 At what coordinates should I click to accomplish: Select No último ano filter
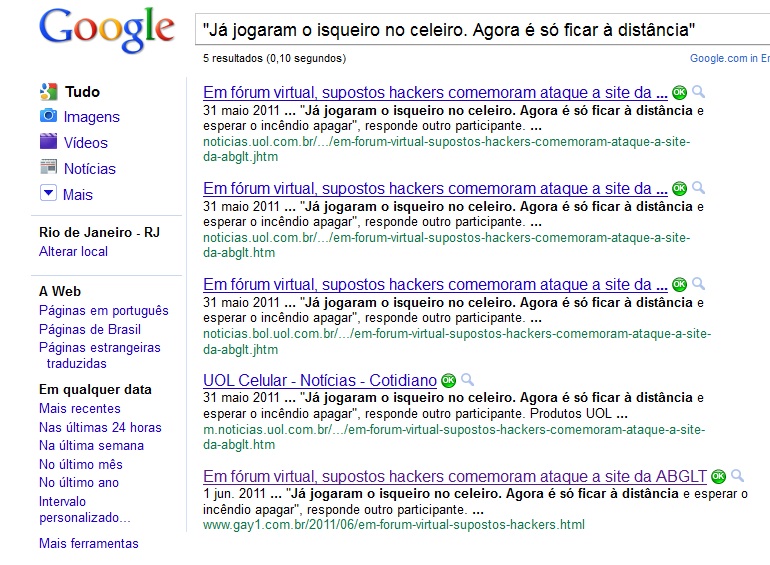tap(79, 483)
